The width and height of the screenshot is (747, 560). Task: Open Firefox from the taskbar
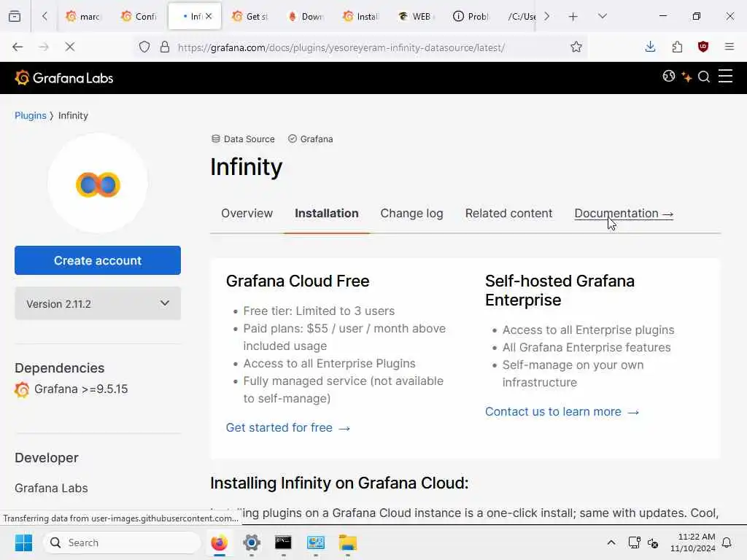(219, 542)
